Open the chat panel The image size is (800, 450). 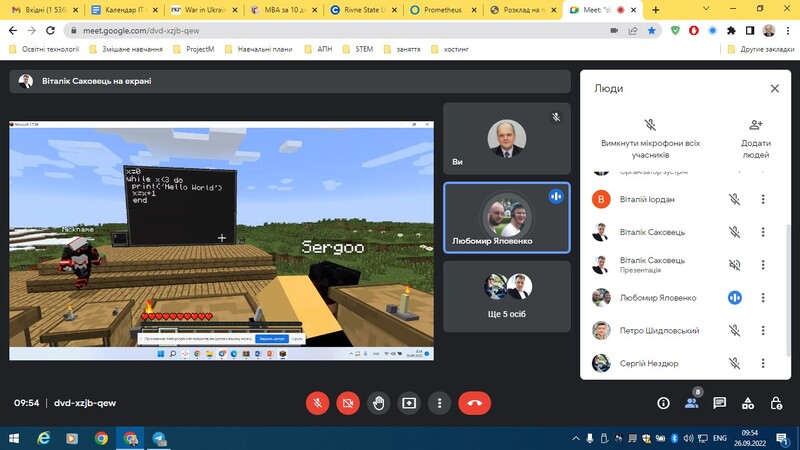tap(720, 404)
